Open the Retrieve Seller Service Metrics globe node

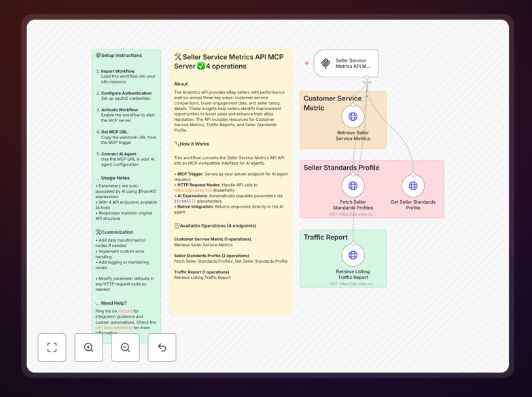point(353,117)
